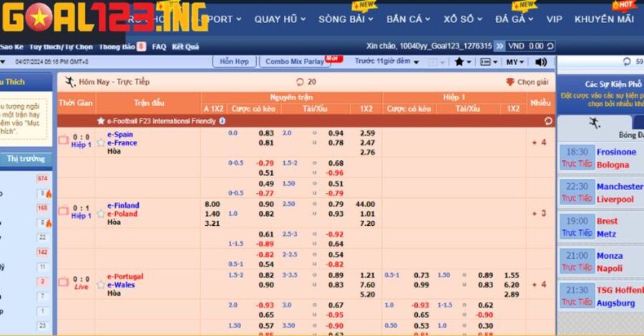Open the SÒNG BÀI menu
Image resolution: width=644 pixels, height=336 pixels.
(346, 19)
